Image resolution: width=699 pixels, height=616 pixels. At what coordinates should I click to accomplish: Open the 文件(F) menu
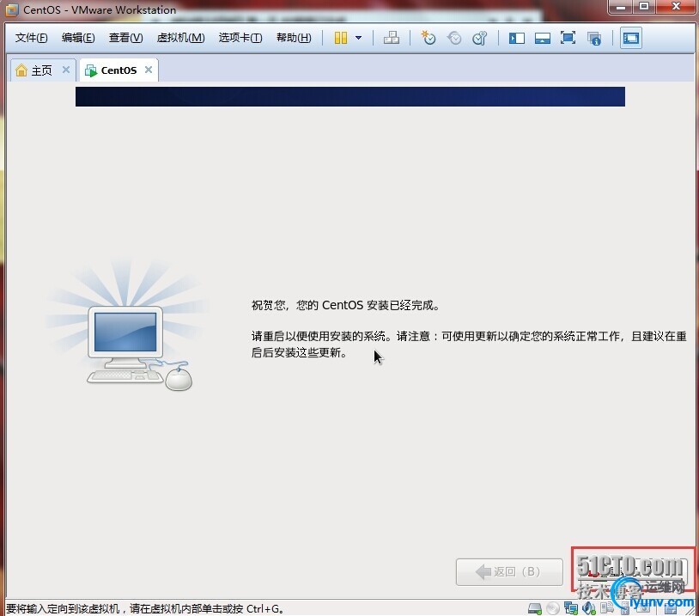coord(31,38)
